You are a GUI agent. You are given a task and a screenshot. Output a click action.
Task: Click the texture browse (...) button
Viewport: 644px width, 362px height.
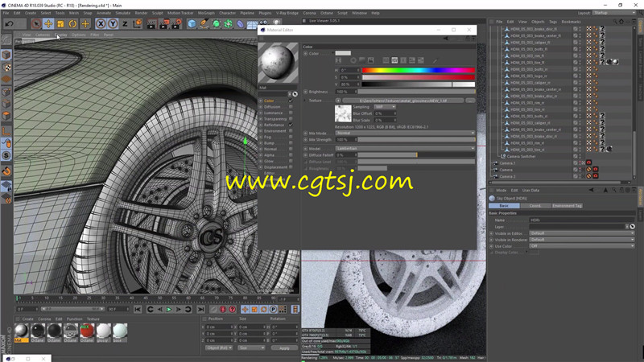click(470, 101)
